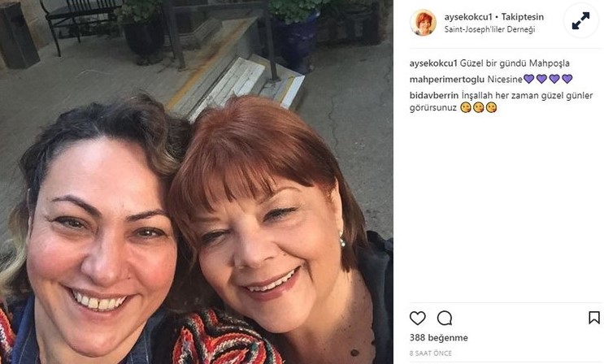The image size is (604, 364).
Task: Click the kissing face emojis in bidavberrin's comment
Action: [479, 107]
